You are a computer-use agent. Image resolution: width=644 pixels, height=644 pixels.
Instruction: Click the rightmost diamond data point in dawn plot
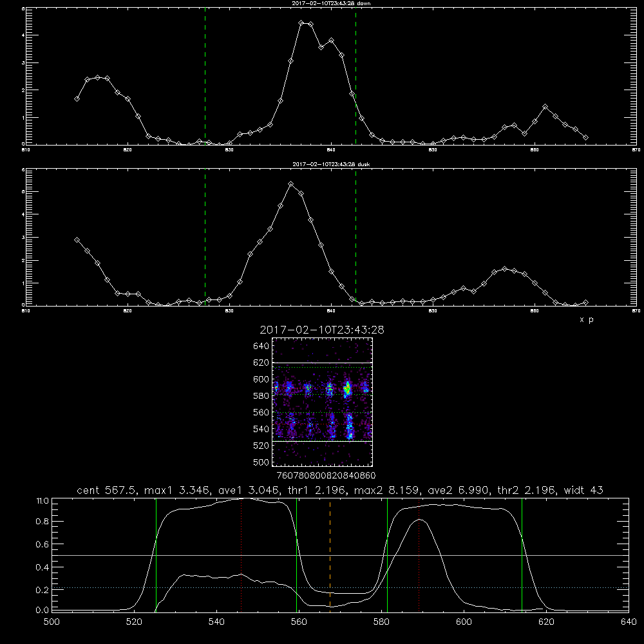pyautogui.click(x=585, y=138)
